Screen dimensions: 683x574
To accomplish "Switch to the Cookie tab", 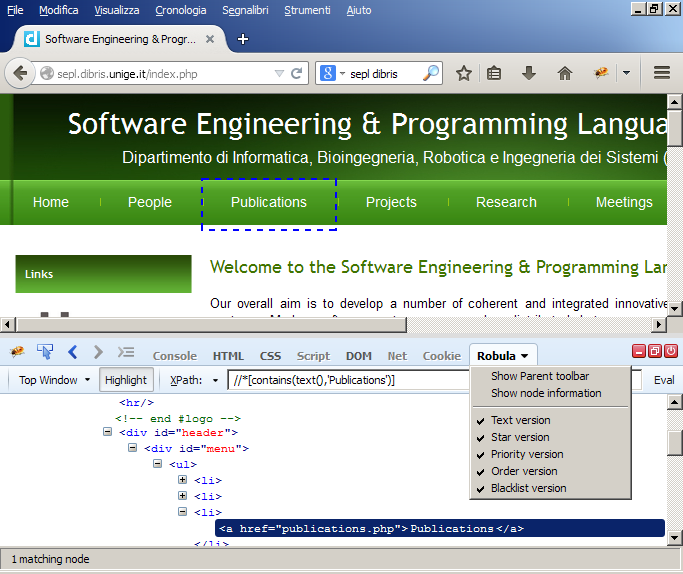I will 442,356.
